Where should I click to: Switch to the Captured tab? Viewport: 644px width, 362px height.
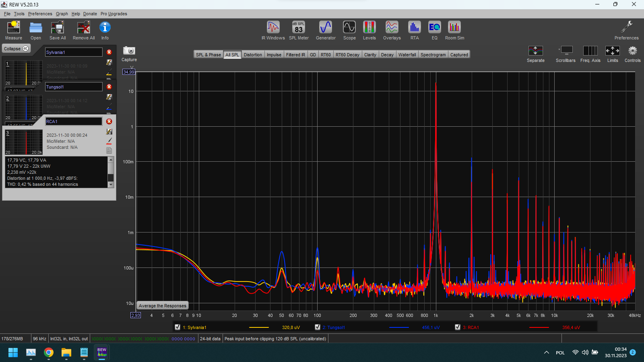coord(459,55)
